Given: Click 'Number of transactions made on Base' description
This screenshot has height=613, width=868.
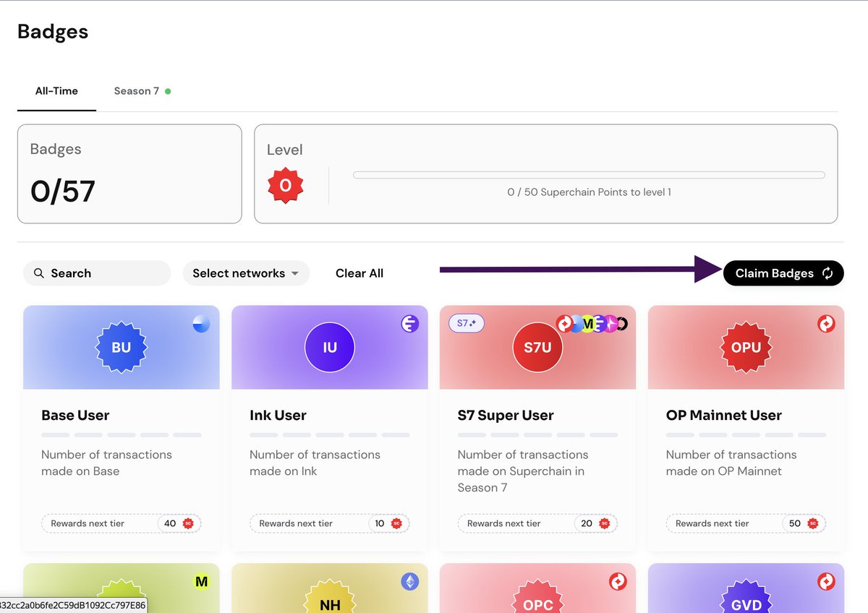Looking at the screenshot, I should (106, 463).
